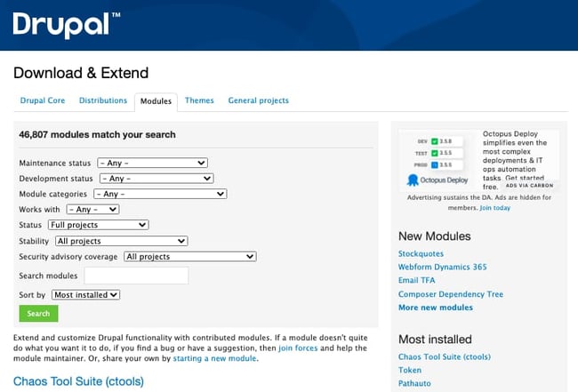Screen dimensions: 578x392
Task: Click the Ads via Carbon label
Action: tap(529, 186)
